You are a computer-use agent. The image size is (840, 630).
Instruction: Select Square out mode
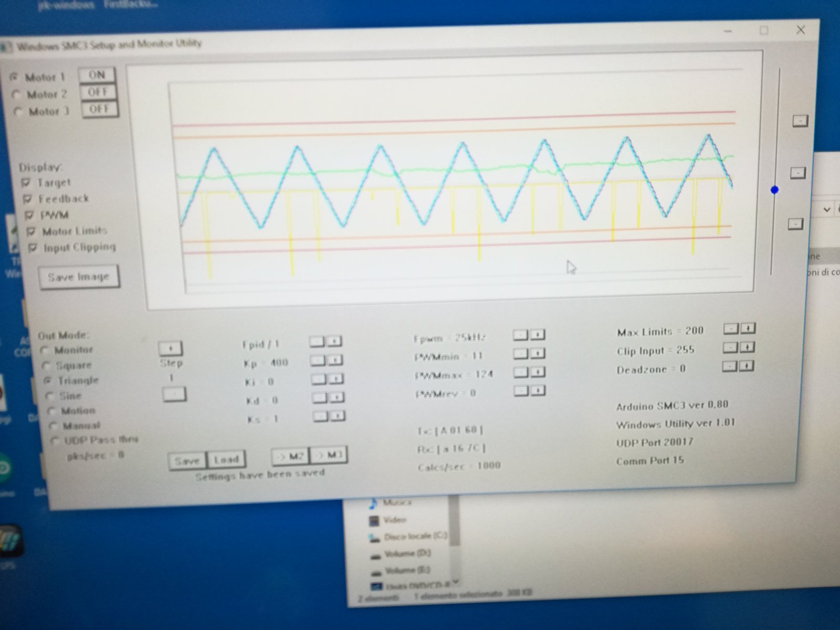(x=46, y=365)
